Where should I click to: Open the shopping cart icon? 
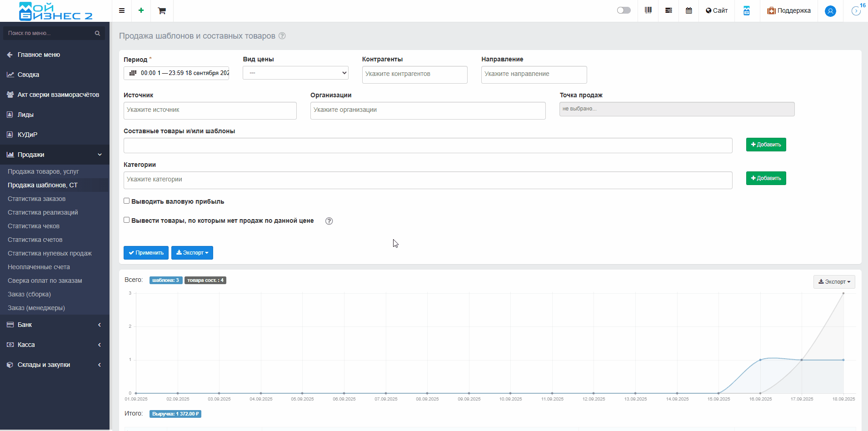tap(162, 10)
